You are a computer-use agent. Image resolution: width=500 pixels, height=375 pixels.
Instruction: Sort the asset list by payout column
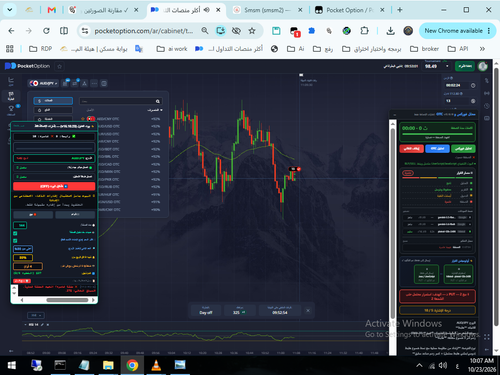pyautogui.click(x=155, y=110)
